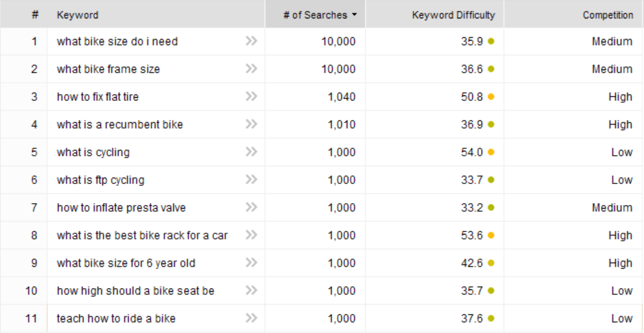
Task: Select keyword 'what is the best bike rack for a car'
Action: pos(142,235)
